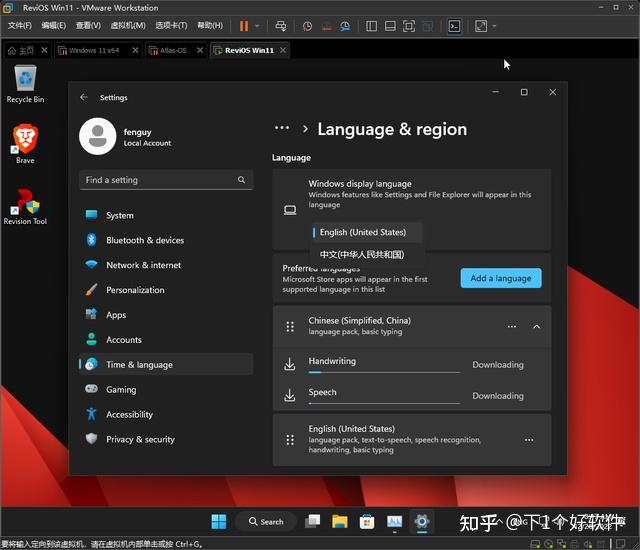640x550 pixels.
Task: Click the search magnifier in Find a setting
Action: tap(241, 180)
